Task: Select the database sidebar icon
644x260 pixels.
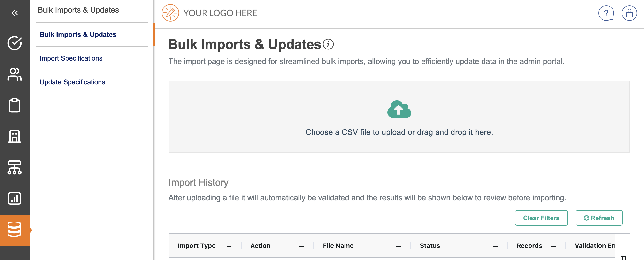Action: [15, 229]
